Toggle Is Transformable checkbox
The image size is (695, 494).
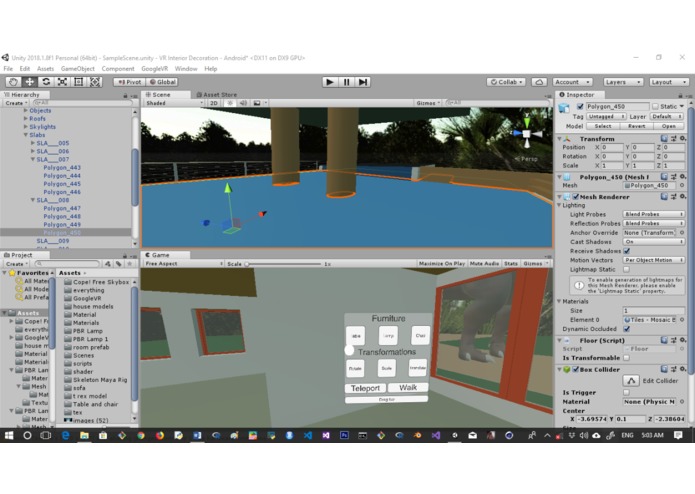click(x=627, y=358)
